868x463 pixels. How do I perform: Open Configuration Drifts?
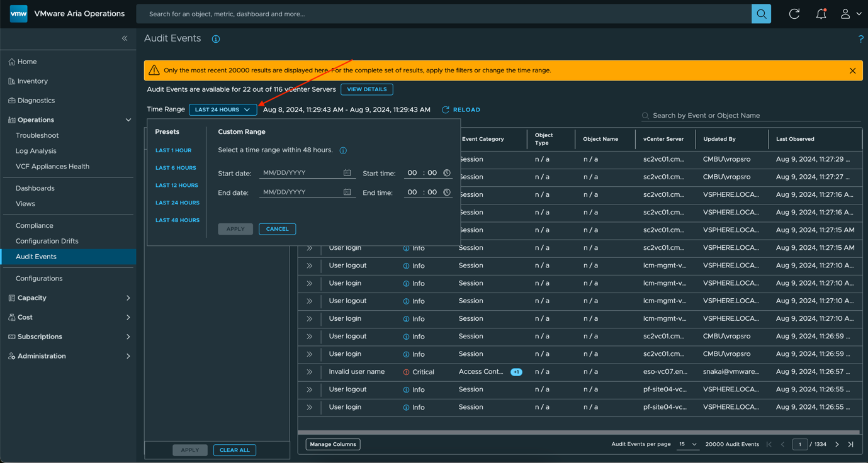(x=47, y=241)
